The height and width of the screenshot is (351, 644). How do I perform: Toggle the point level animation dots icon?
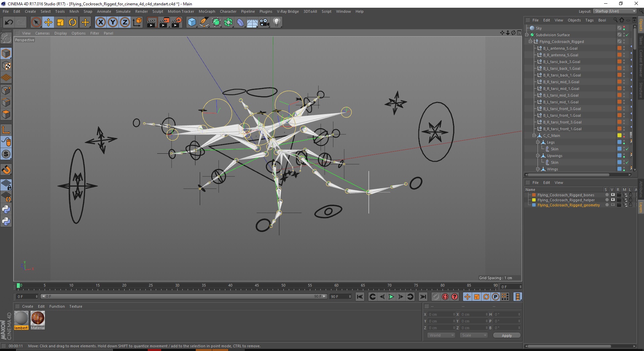click(505, 297)
